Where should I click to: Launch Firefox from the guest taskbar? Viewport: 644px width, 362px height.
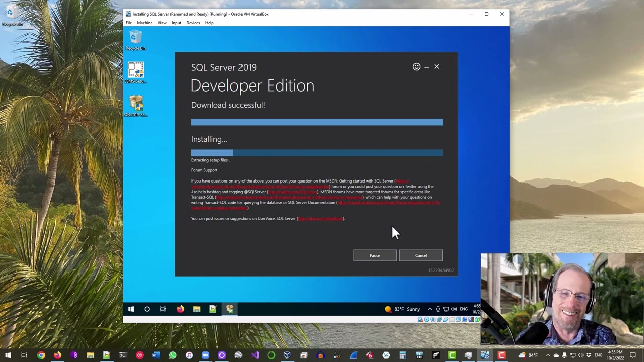tap(180, 309)
